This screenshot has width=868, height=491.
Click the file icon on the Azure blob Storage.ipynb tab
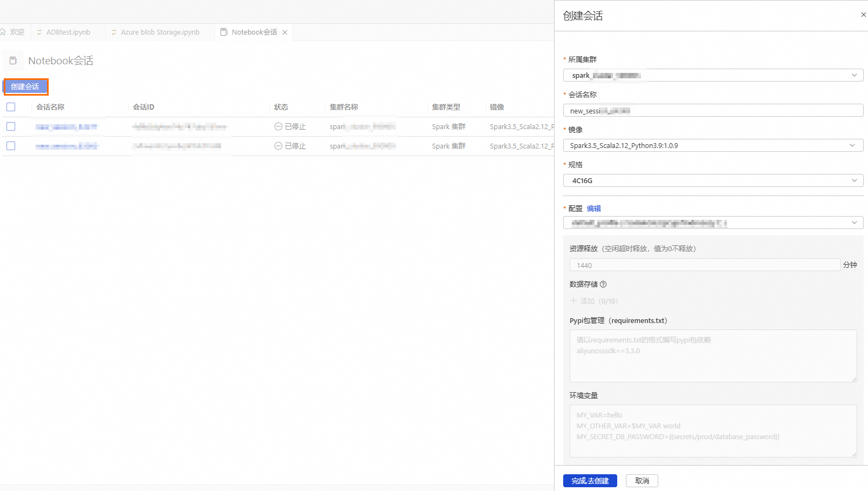coord(114,32)
